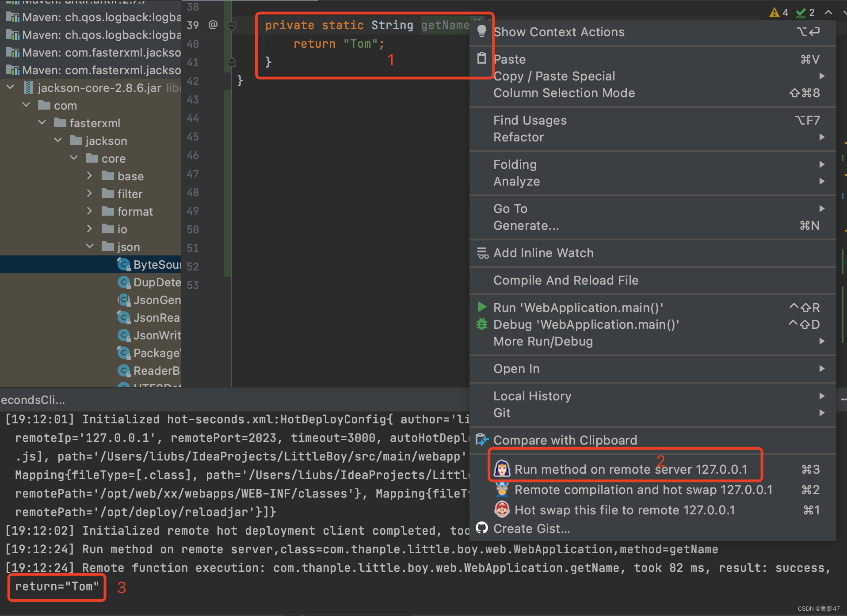Click the green run icon beside WebApplication.main()

(x=482, y=307)
